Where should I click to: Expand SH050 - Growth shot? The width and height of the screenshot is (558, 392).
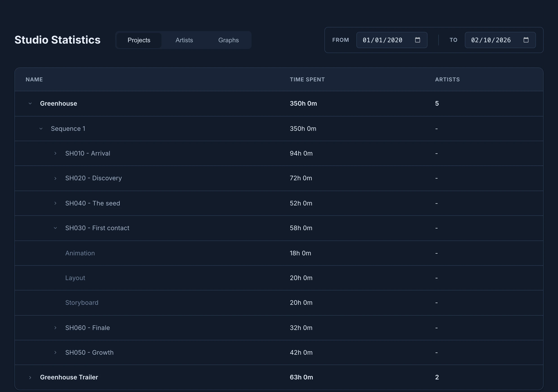tap(55, 352)
